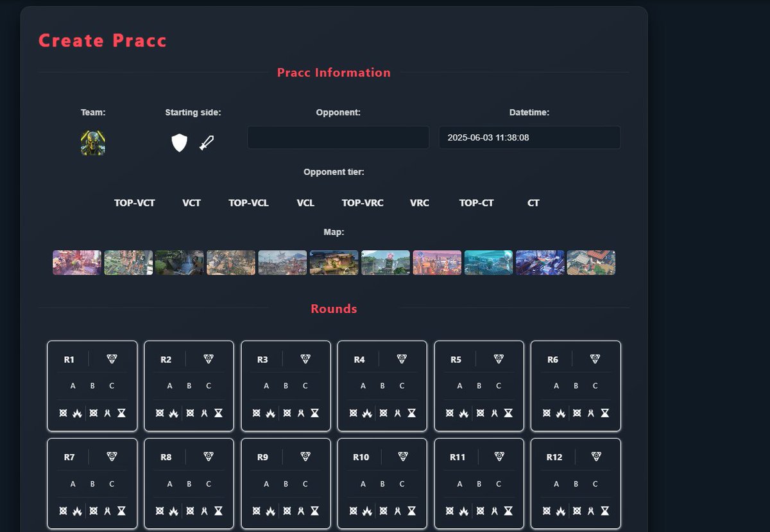Click the R11 round label
Image resolution: width=770 pixels, height=532 pixels.
458,457
